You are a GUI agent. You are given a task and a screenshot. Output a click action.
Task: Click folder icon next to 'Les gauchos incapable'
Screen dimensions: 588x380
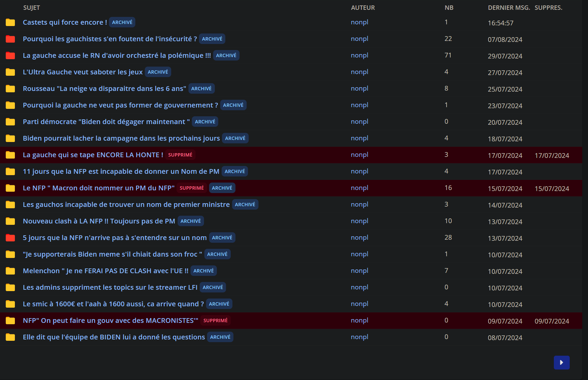coord(10,205)
